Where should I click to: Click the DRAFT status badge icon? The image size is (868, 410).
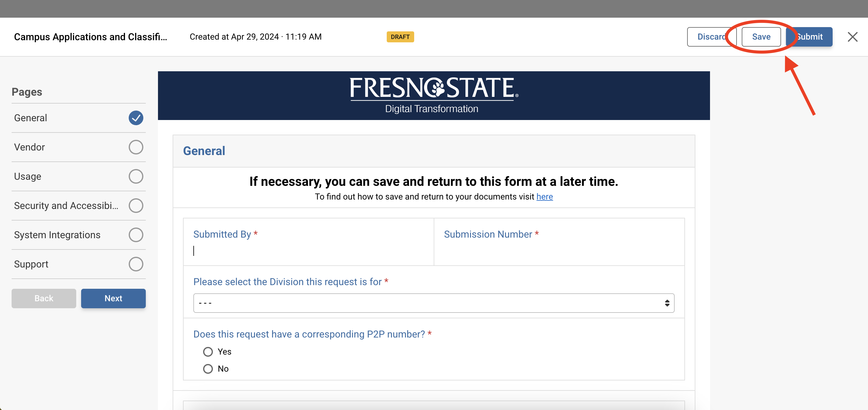click(400, 37)
